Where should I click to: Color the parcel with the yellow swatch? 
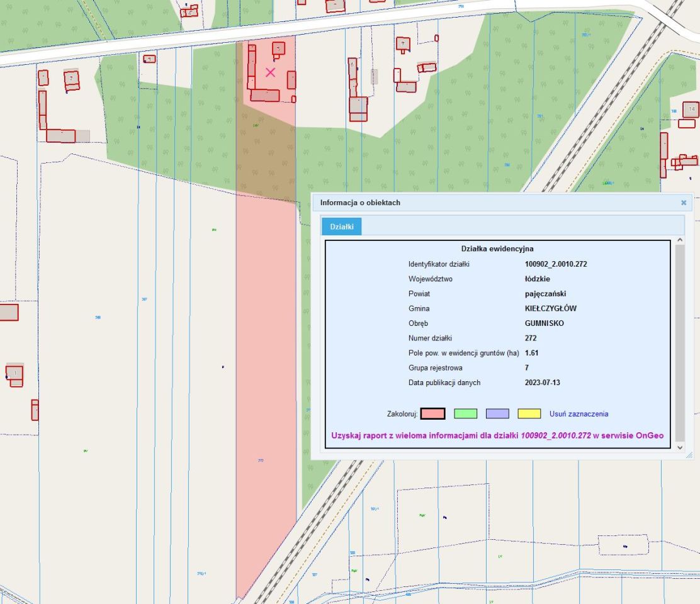(x=529, y=413)
